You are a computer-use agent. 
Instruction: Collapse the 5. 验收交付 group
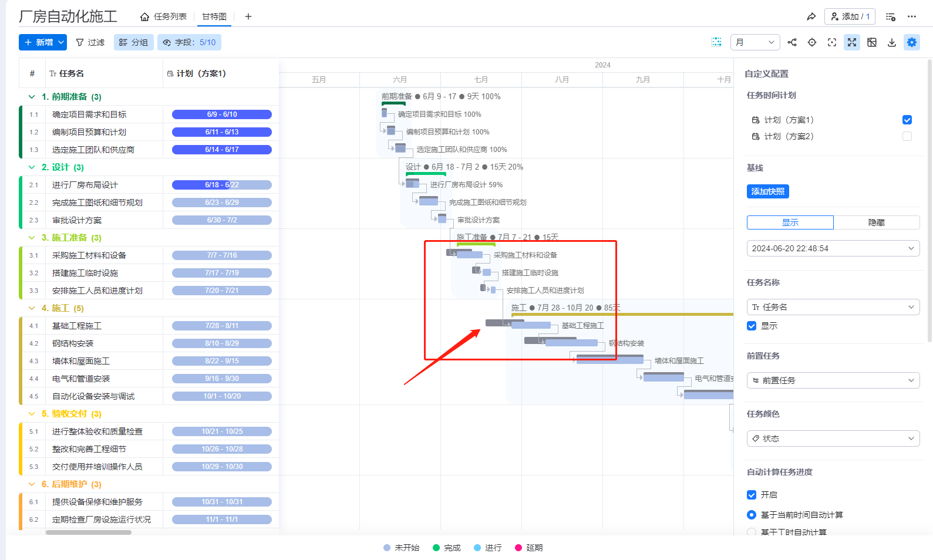(32, 414)
